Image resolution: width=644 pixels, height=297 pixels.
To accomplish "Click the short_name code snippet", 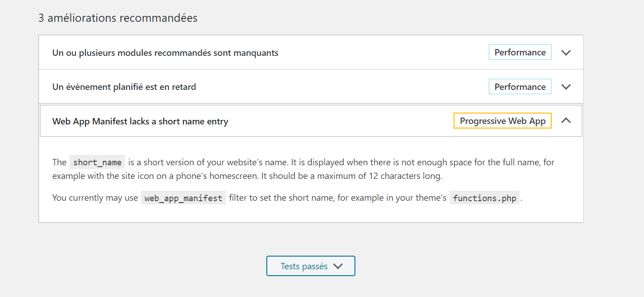I will [x=97, y=162].
